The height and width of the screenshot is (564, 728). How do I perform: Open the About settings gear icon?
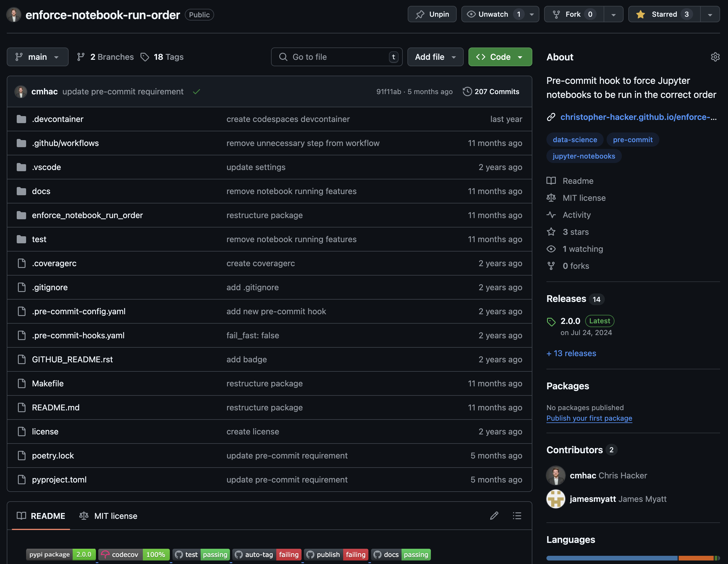tap(715, 57)
